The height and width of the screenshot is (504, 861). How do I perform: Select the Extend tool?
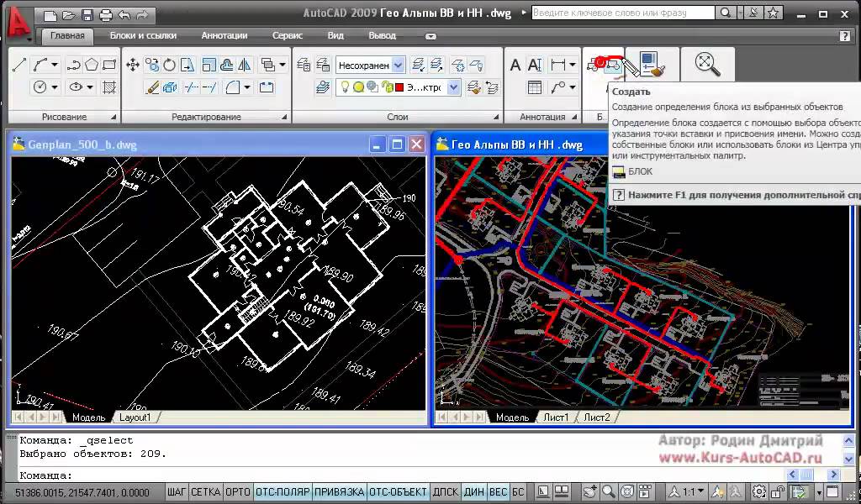[x=209, y=87]
